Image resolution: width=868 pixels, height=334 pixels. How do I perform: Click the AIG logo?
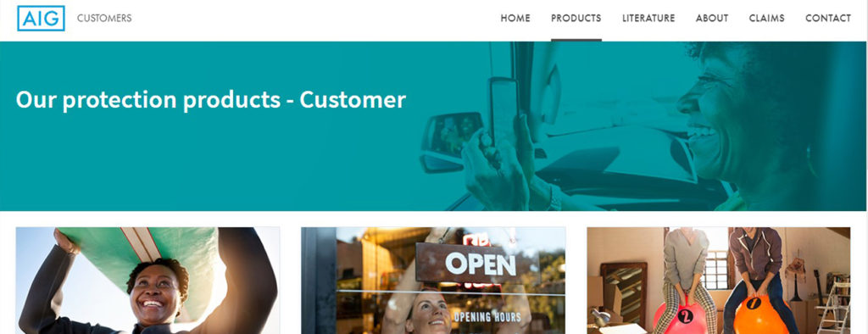41,19
